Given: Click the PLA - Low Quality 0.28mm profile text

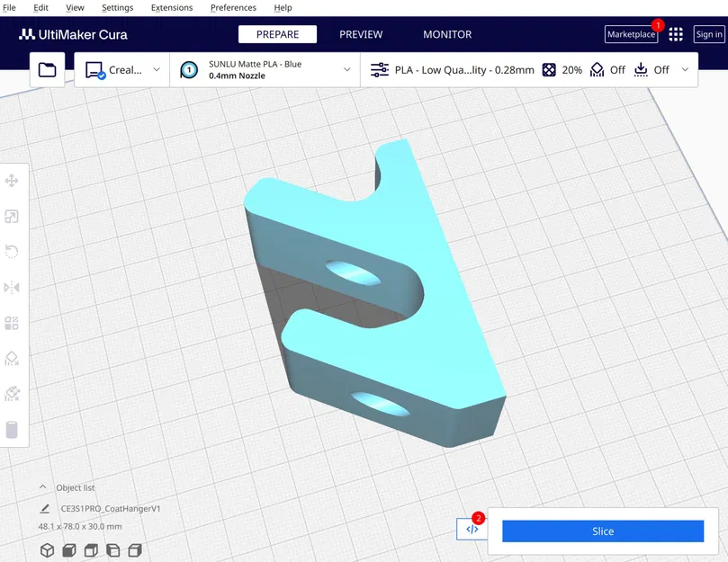Looking at the screenshot, I should [x=464, y=70].
